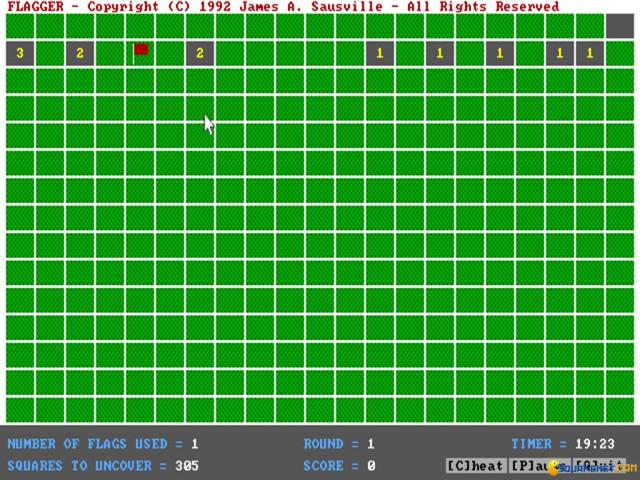Viewport: 640px width, 480px height.
Task: Click the last 1 square in the row
Action: 590,53
